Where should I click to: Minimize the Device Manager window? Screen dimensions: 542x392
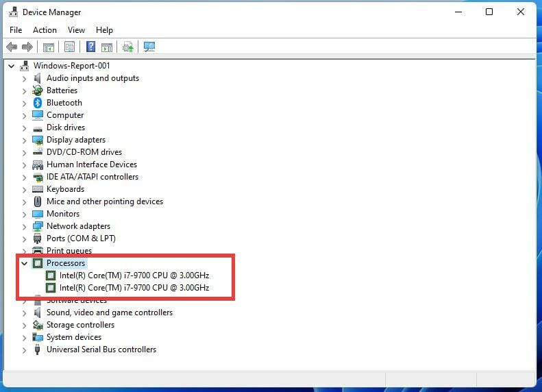pyautogui.click(x=458, y=12)
